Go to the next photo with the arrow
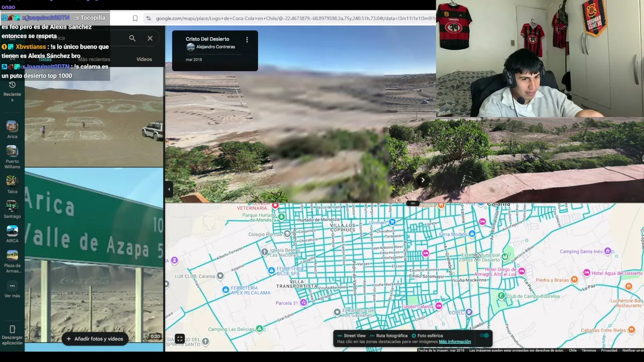The height and width of the screenshot is (362, 644). [423, 180]
